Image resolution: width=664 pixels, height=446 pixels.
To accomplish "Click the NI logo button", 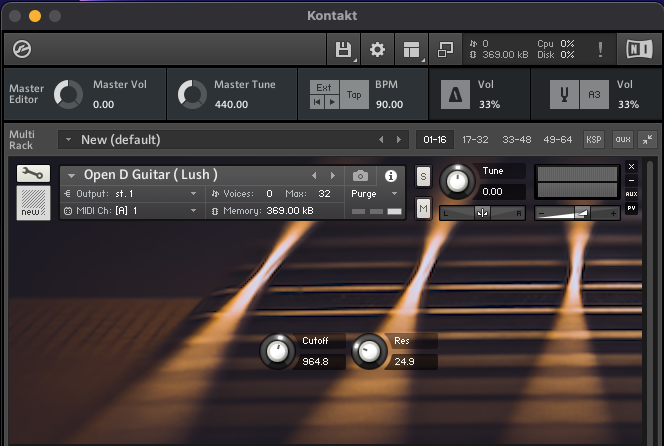I will tap(639, 49).
